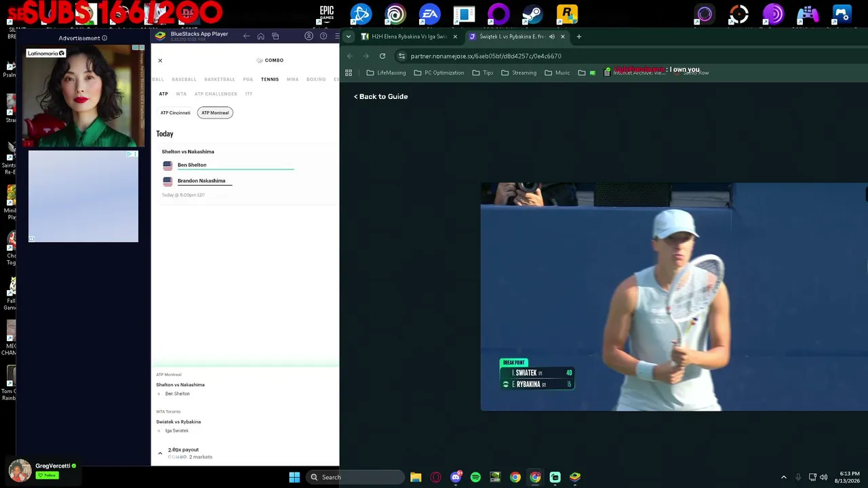The height and width of the screenshot is (488, 868).
Task: Open the Epic Games desktop shortcut
Action: pos(327,14)
